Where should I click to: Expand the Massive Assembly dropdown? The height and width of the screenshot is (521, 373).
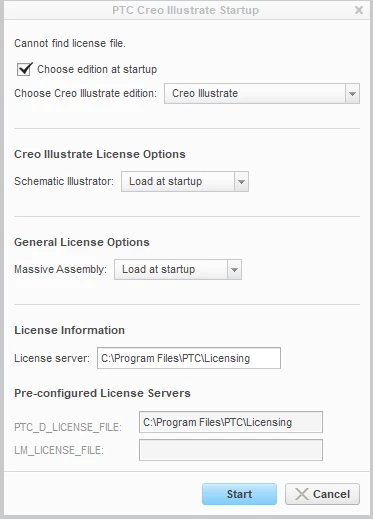tap(178, 269)
